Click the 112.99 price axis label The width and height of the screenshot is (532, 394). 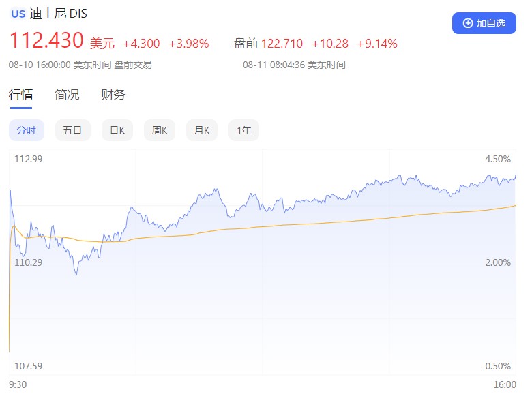29,159
